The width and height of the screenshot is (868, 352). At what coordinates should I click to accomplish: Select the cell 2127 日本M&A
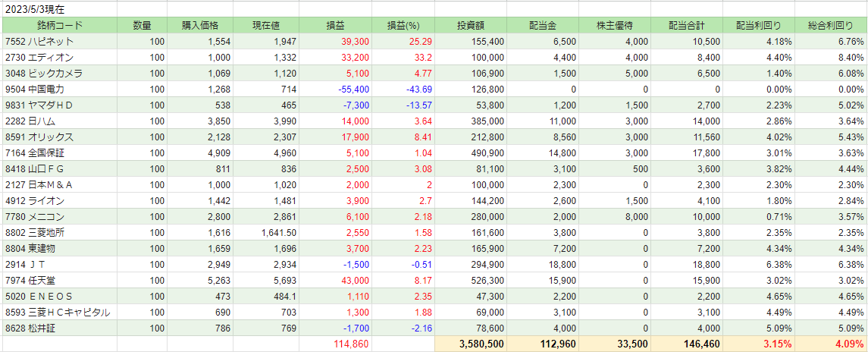[x=59, y=184]
